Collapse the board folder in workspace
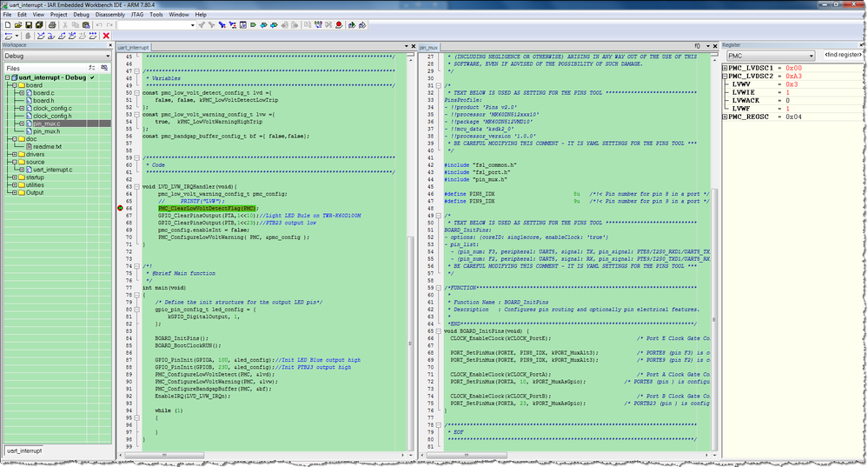Image resolution: width=868 pixels, height=467 pixels. (15, 85)
